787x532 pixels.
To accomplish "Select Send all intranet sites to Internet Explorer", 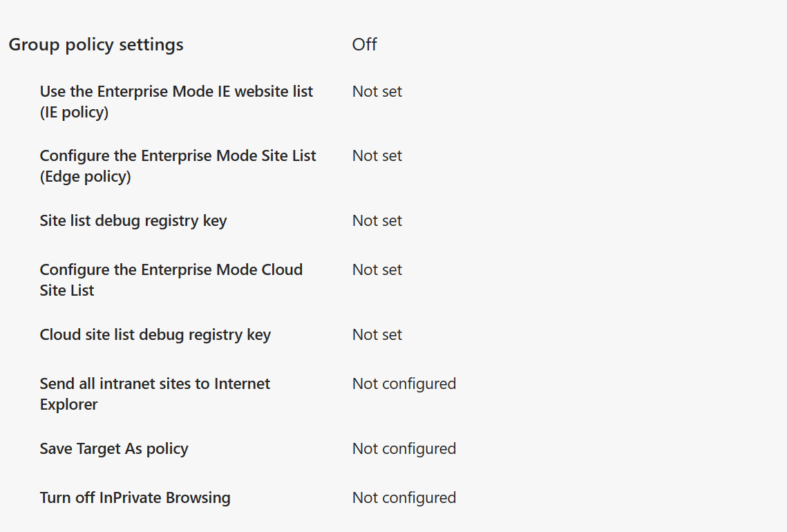I will [x=155, y=394].
